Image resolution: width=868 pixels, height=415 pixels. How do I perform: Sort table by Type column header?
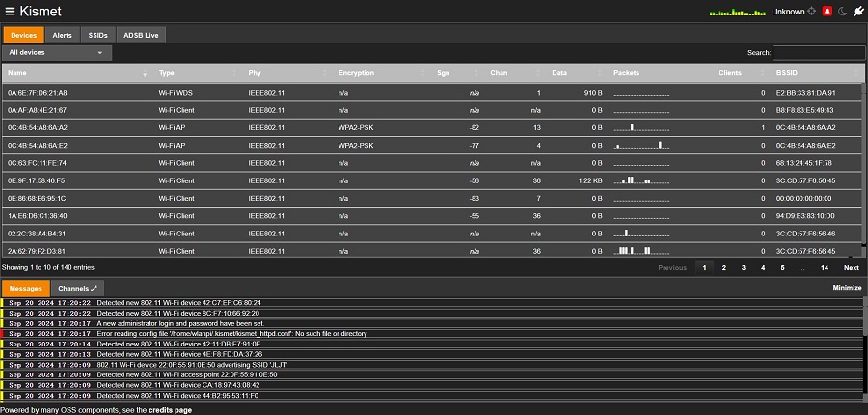tap(198, 73)
